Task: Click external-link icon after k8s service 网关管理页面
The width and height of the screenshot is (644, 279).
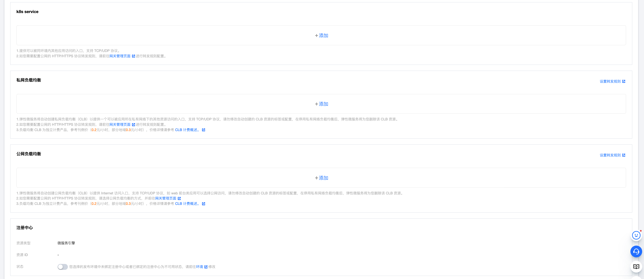Action: 133,56
